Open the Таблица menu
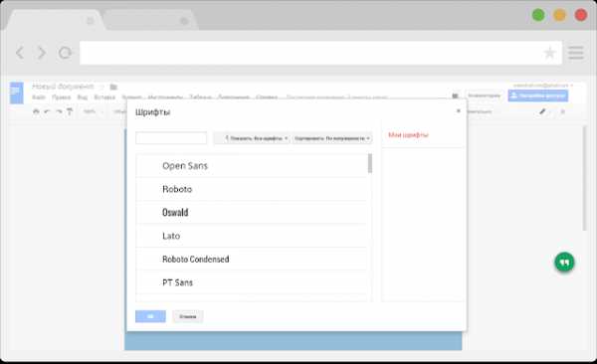The image size is (597, 364). (x=200, y=97)
